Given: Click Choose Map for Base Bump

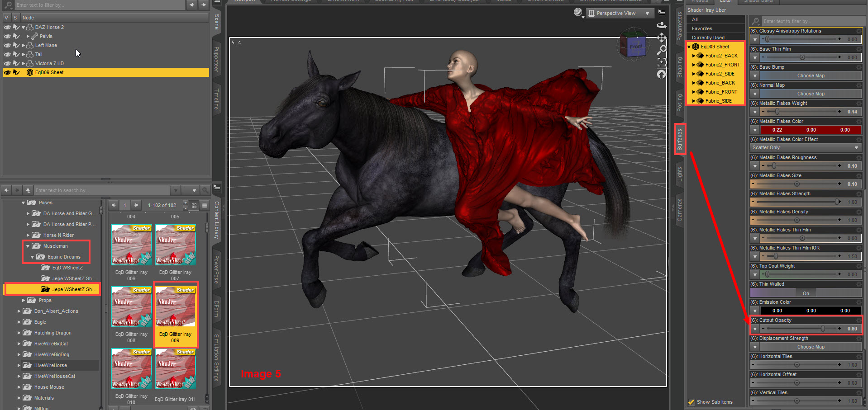Looking at the screenshot, I should 811,75.
